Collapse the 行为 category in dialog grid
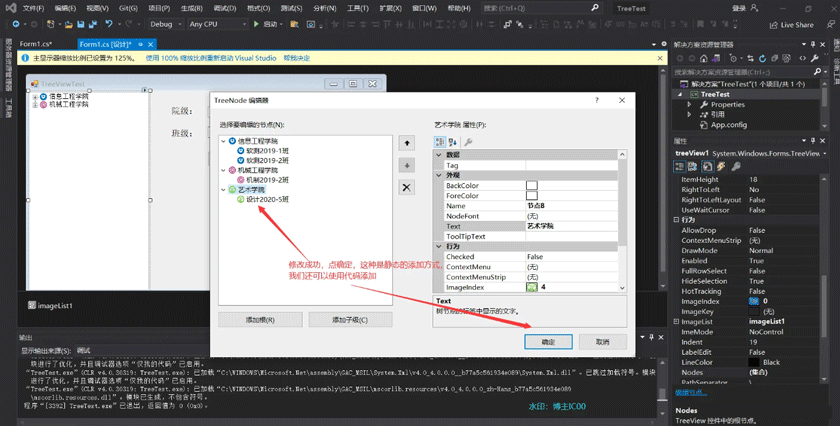Image resolution: width=840 pixels, height=426 pixels. pyautogui.click(x=439, y=246)
